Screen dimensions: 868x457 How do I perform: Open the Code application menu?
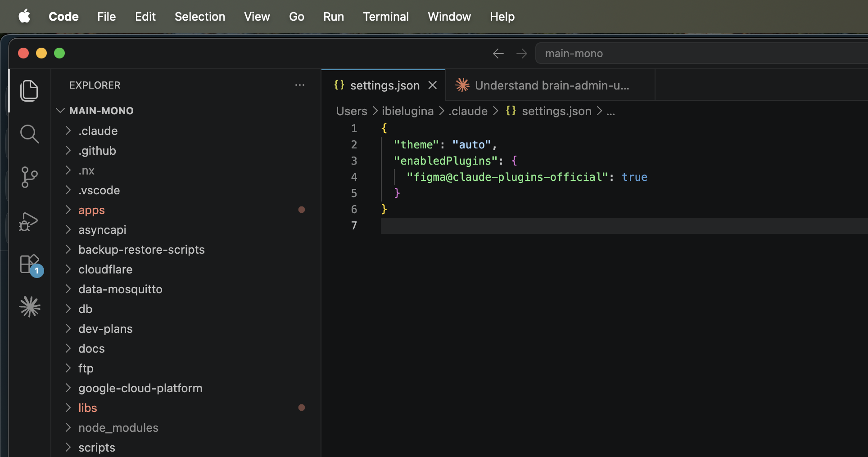point(63,17)
